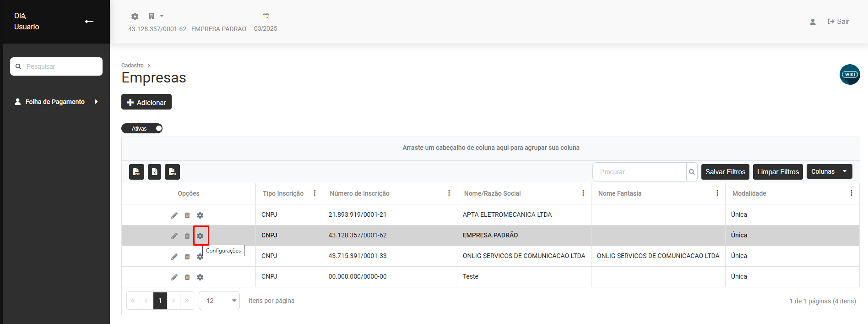
Task: Collapse sidebar with the left arrow
Action: pos(89,22)
